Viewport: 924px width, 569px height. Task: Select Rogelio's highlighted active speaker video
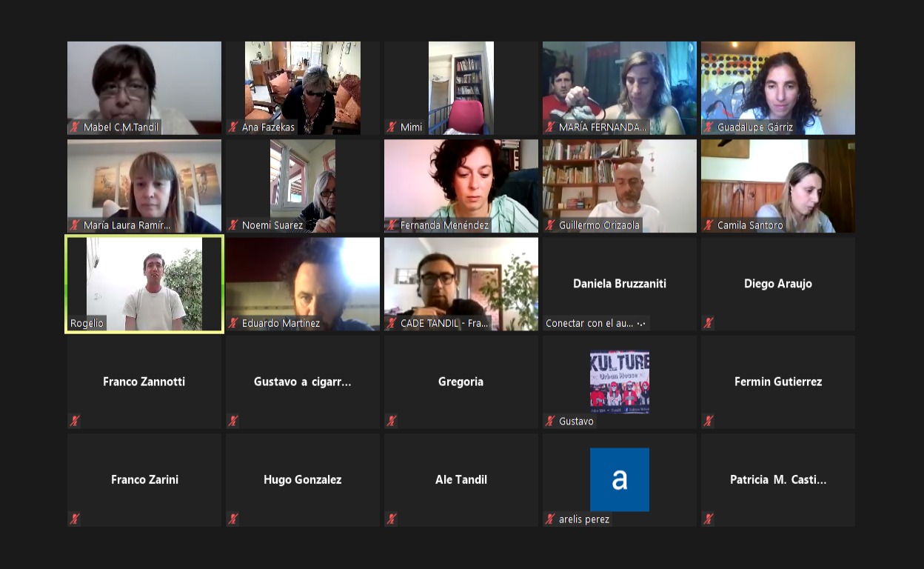(144, 284)
